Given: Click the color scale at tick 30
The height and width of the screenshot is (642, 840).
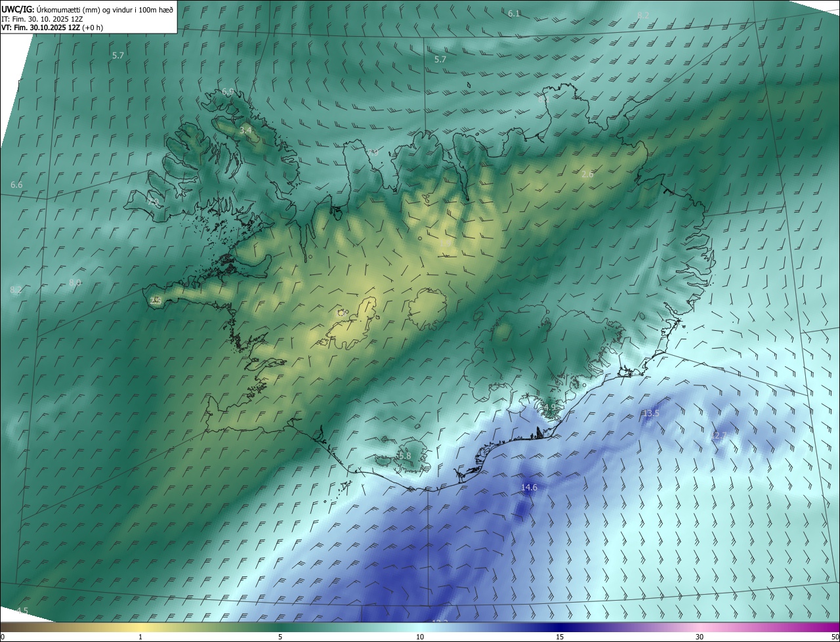Looking at the screenshot, I should (x=700, y=628).
